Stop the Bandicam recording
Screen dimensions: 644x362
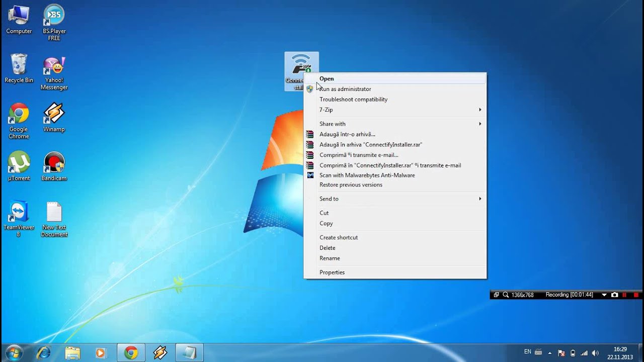[636, 295]
